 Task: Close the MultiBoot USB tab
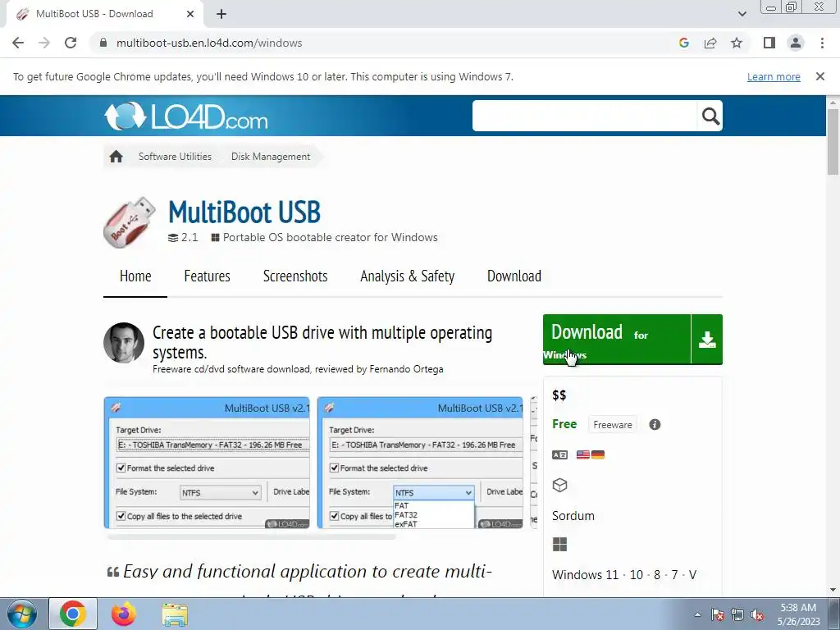click(x=190, y=15)
